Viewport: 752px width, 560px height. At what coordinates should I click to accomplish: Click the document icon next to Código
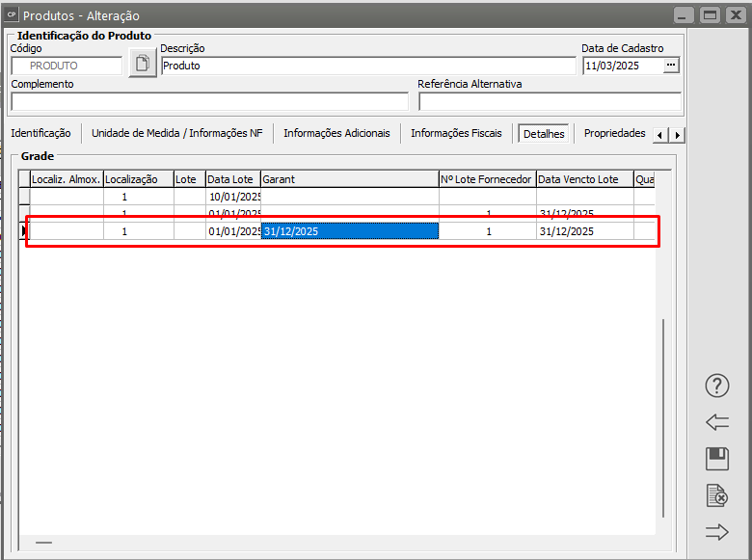click(x=142, y=65)
